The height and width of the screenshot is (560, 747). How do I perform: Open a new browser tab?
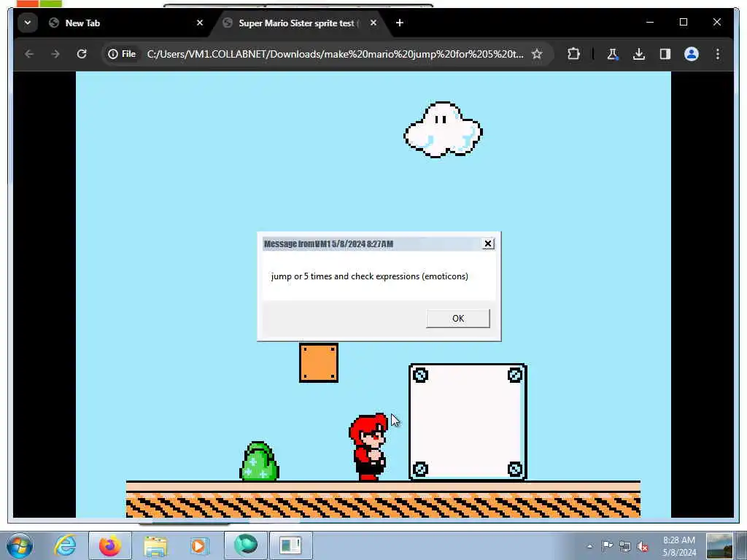point(400,23)
